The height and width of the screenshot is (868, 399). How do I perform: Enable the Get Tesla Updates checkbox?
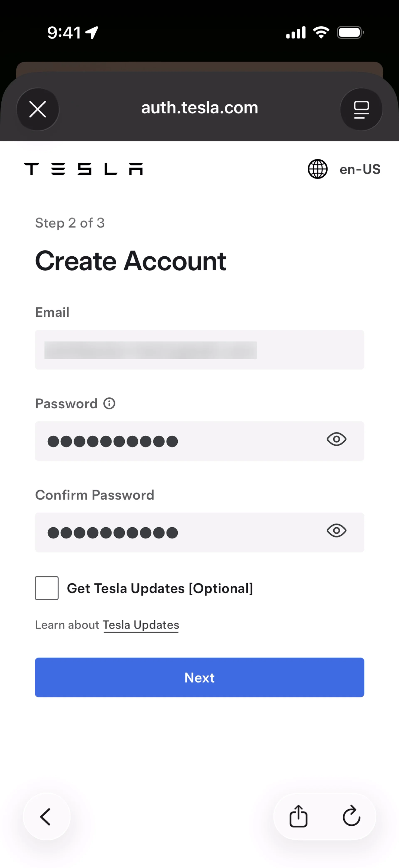[x=47, y=588]
